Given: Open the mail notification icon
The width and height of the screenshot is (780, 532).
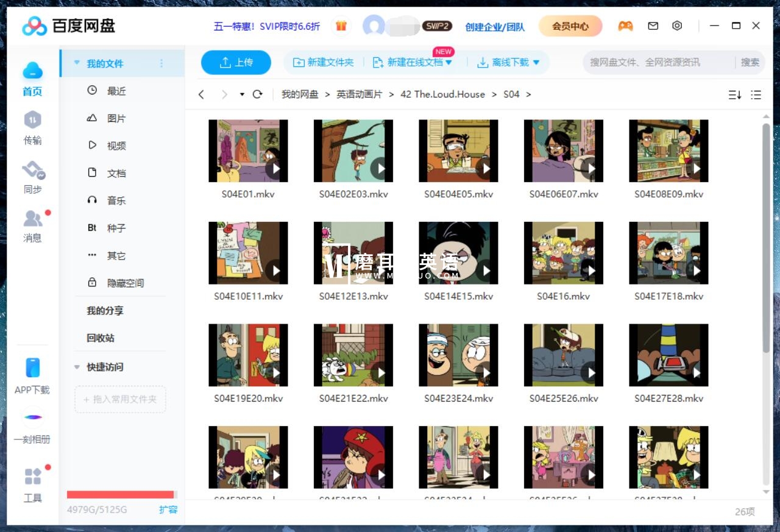Looking at the screenshot, I should click(x=653, y=26).
